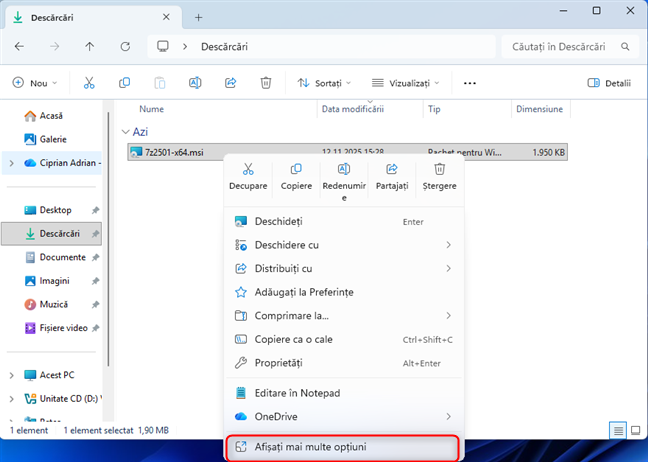Select Adăugați la Preferințe

[x=343, y=292]
